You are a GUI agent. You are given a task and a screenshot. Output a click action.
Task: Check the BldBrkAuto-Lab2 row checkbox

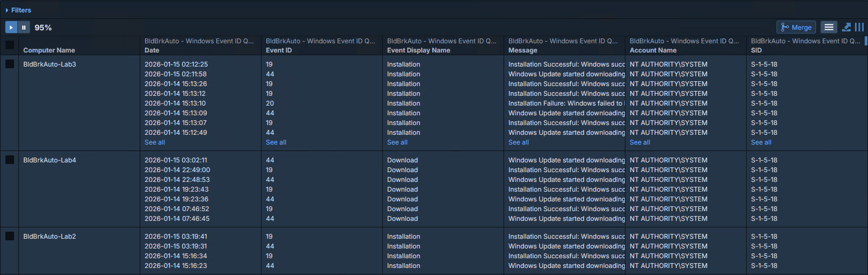[x=10, y=236]
